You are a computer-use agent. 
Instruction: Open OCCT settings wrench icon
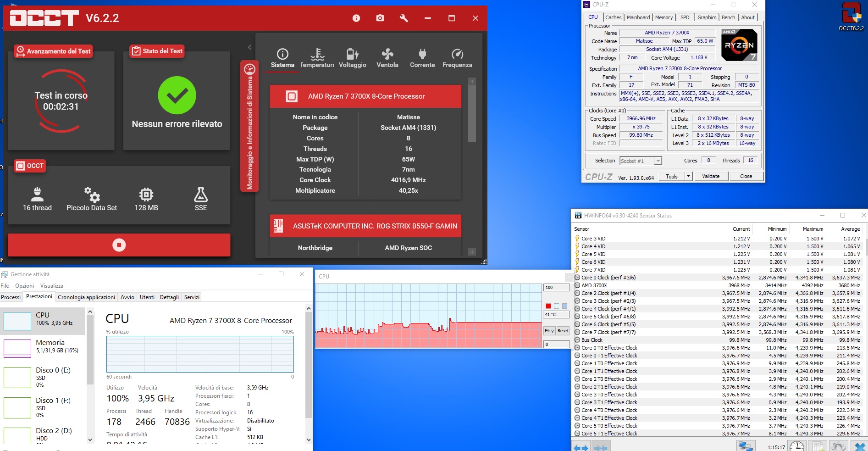404,18
